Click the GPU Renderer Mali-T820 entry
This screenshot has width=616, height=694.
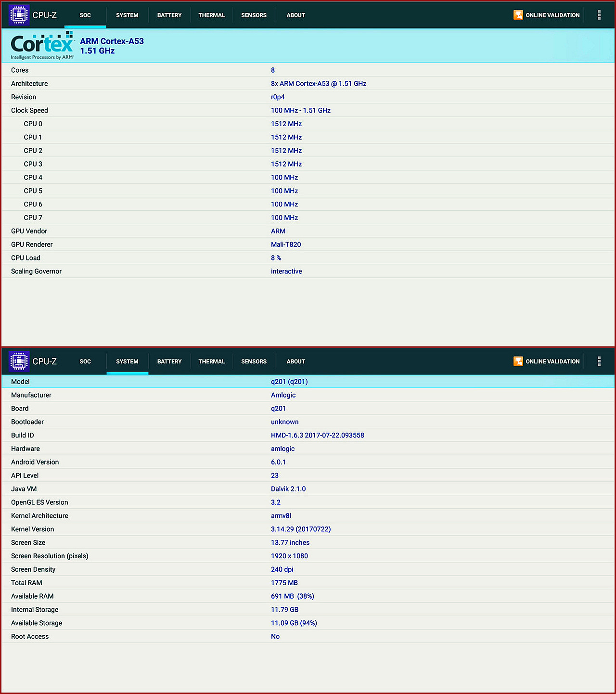(286, 244)
